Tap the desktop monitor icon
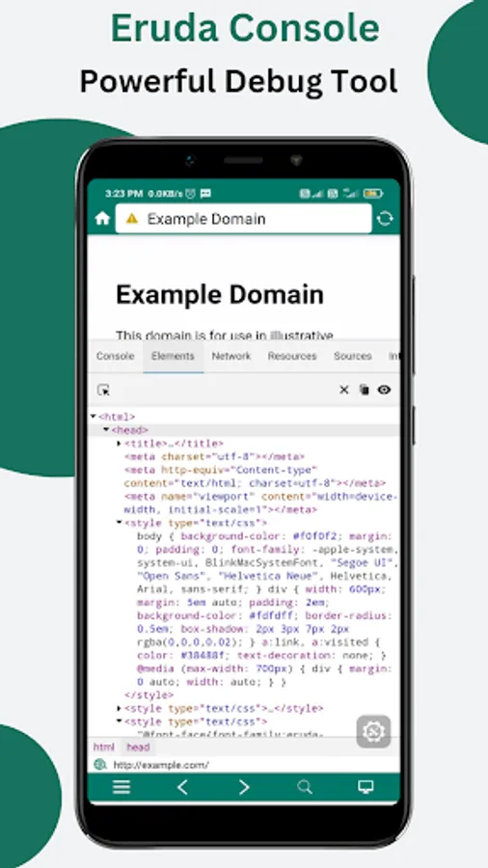This screenshot has width=488, height=868. click(x=366, y=787)
